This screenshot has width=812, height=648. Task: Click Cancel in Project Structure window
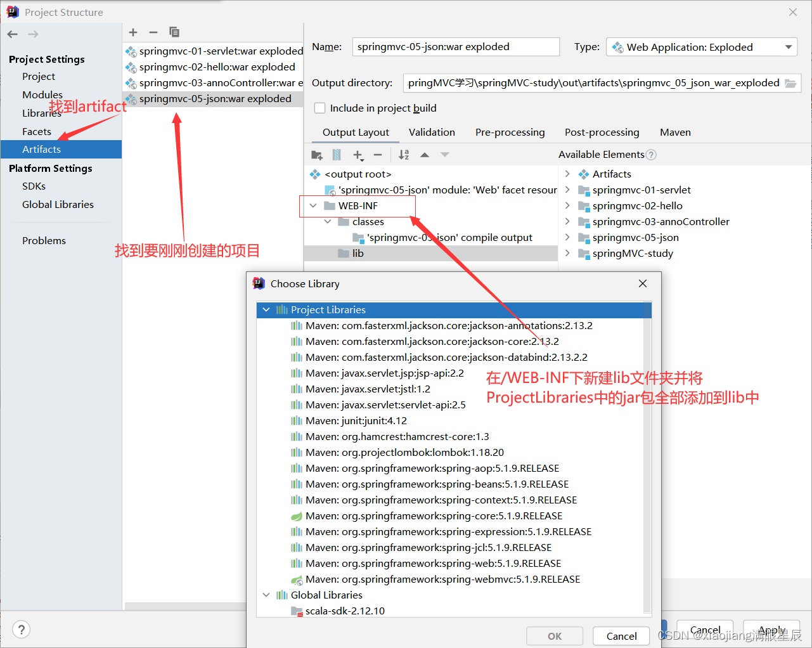point(705,630)
